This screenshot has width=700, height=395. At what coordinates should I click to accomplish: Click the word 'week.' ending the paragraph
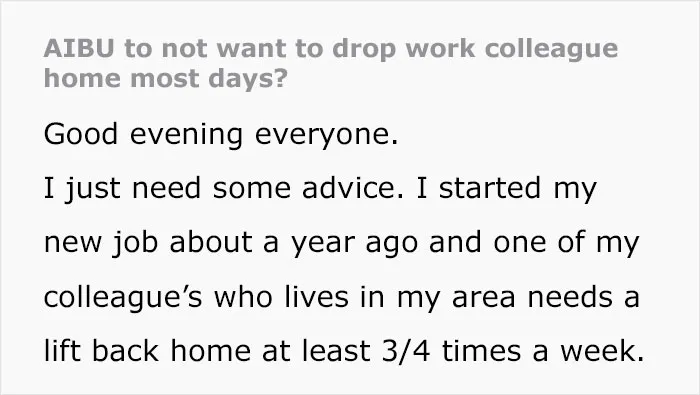coord(603,351)
